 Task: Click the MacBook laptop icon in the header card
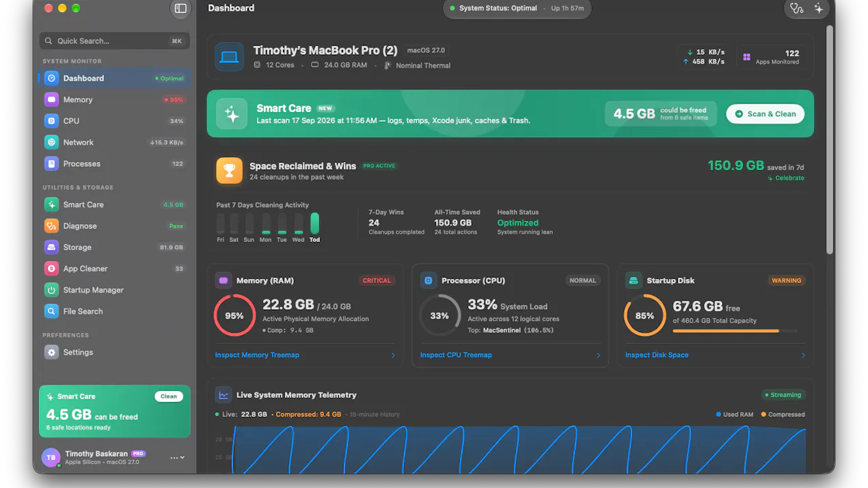229,57
